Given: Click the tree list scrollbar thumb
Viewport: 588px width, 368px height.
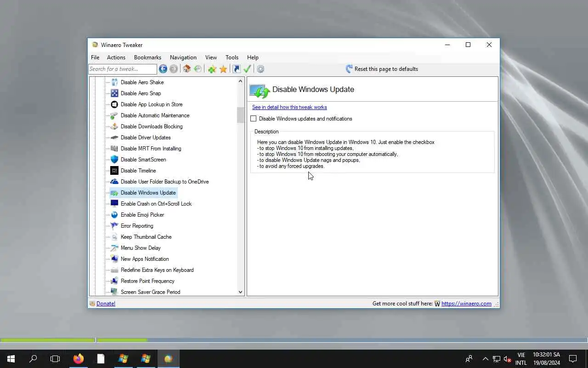Looking at the screenshot, I should coord(240,115).
